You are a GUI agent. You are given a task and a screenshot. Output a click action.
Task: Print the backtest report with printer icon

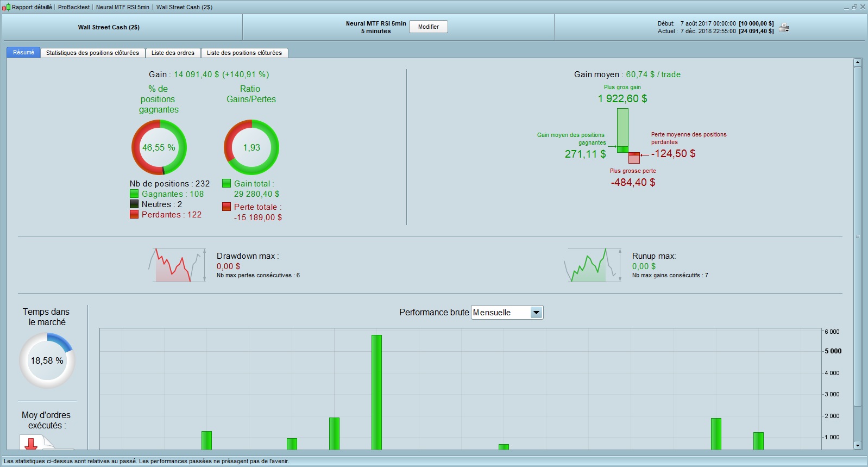[784, 27]
